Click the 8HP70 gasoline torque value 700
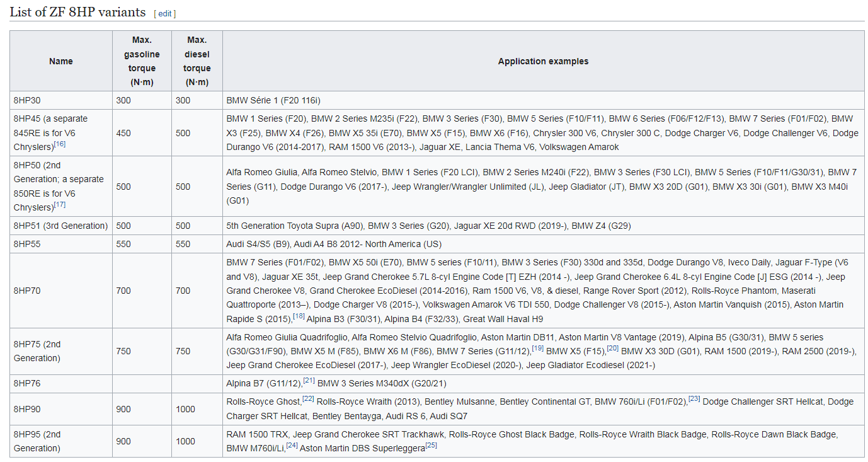 pos(123,291)
